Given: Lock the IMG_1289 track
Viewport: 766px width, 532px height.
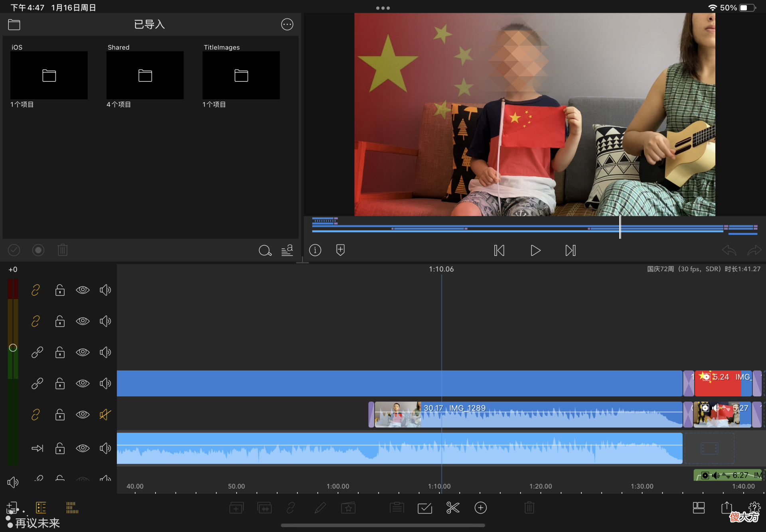Looking at the screenshot, I should (60, 415).
